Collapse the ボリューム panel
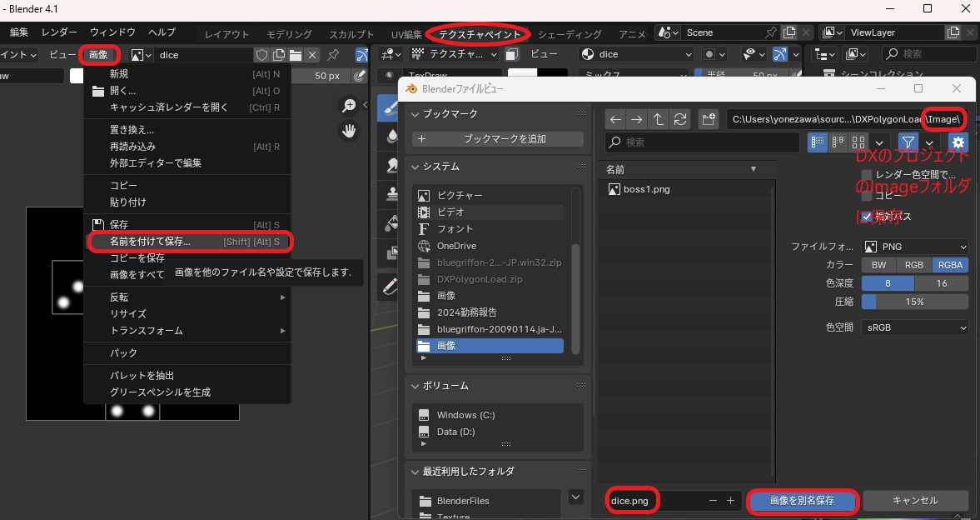Image resolution: width=980 pixels, height=520 pixels. 416,386
